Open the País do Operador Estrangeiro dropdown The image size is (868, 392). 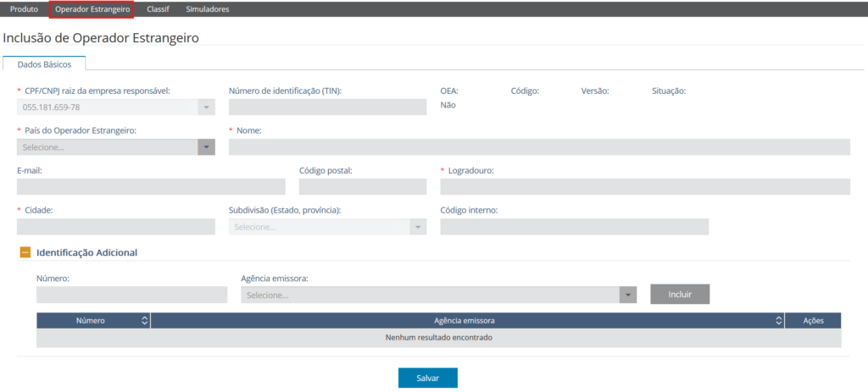tap(206, 147)
